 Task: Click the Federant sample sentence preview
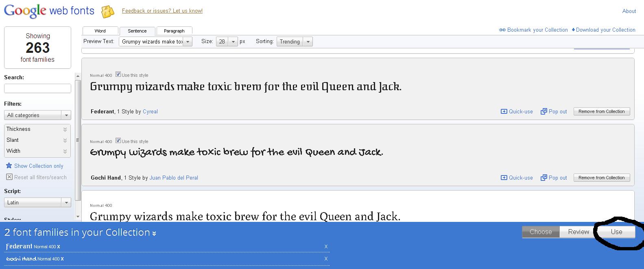point(246,87)
